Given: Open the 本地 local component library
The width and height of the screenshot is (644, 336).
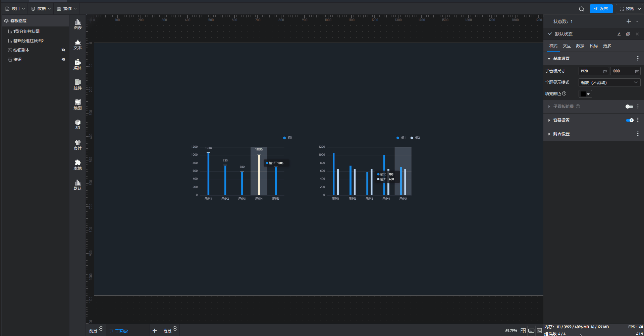Looking at the screenshot, I should (77, 165).
